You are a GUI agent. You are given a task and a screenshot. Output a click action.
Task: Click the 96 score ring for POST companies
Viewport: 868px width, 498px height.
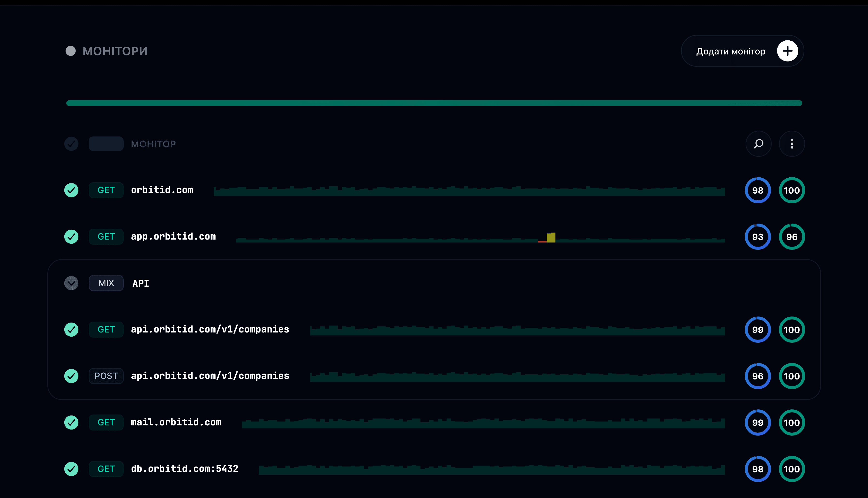(x=758, y=376)
